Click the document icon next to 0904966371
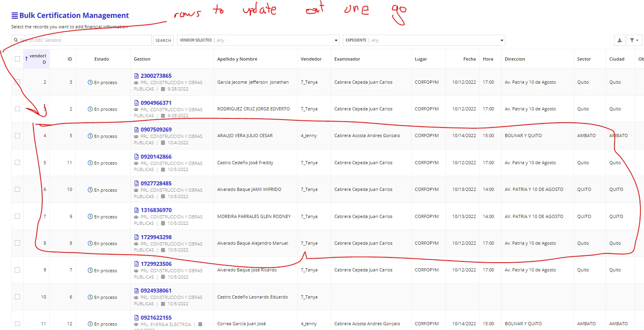Screen dimensions: 644x330 pyautogui.click(x=136, y=103)
